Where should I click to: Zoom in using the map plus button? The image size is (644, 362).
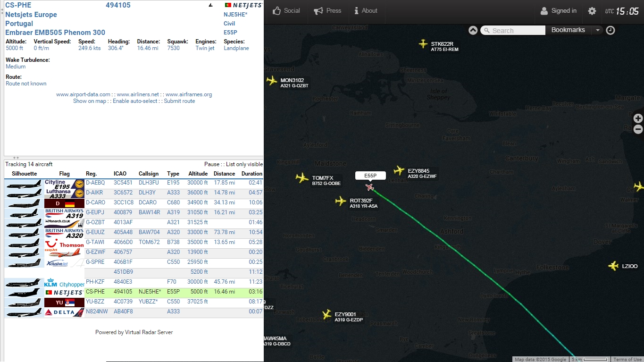coord(637,118)
